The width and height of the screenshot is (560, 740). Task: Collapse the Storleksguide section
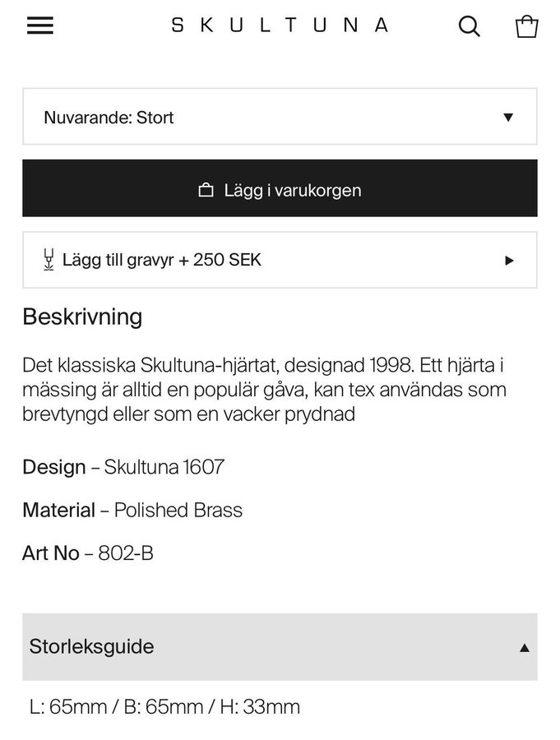(280, 646)
